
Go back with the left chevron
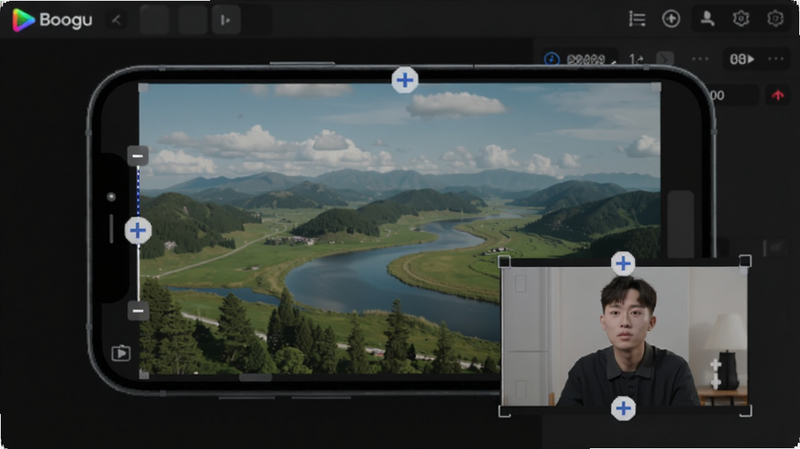pyautogui.click(x=117, y=20)
